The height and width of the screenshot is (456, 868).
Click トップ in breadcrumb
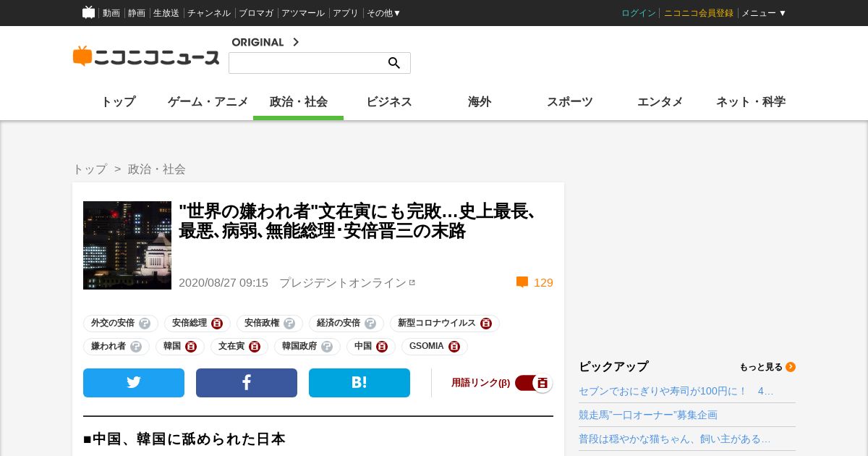pyautogui.click(x=90, y=169)
